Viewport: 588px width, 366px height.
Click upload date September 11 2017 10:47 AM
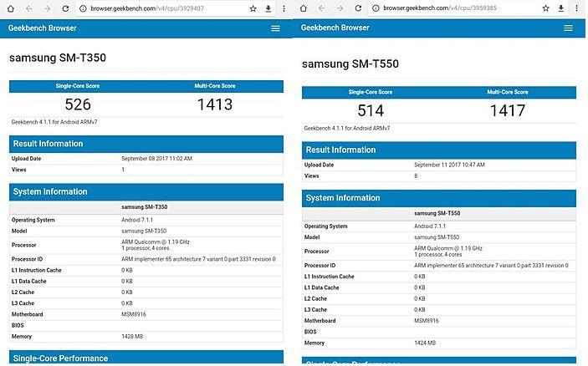click(449, 165)
